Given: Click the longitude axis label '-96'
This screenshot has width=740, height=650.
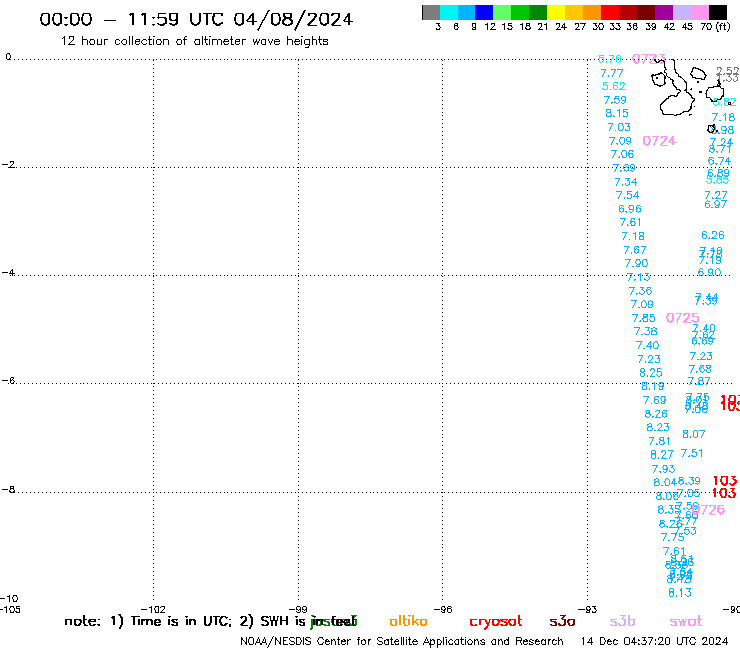Looking at the screenshot, I should point(443,609).
